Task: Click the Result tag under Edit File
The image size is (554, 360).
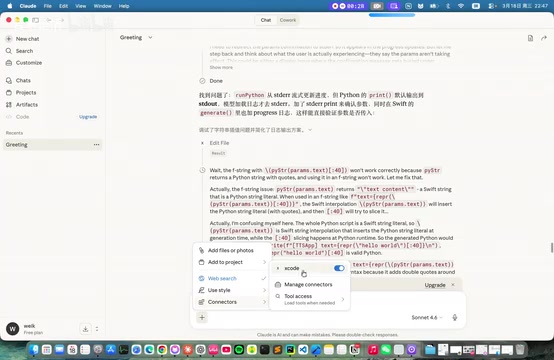Action: click(218, 153)
